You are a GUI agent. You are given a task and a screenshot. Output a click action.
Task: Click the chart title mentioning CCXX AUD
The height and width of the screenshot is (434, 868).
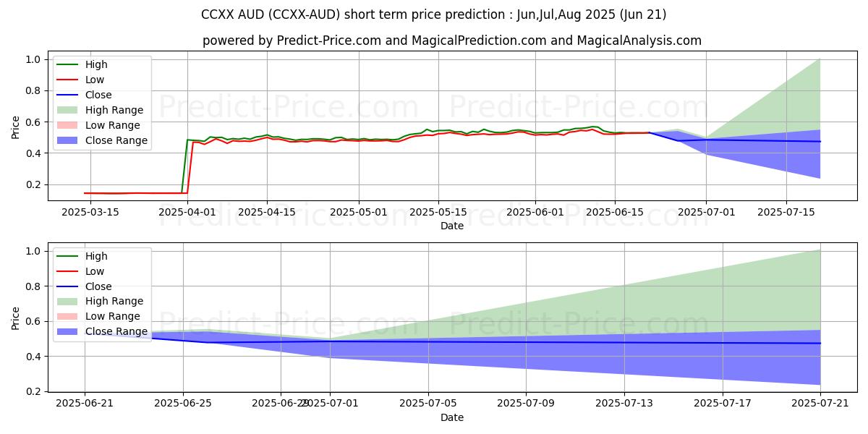click(433, 14)
